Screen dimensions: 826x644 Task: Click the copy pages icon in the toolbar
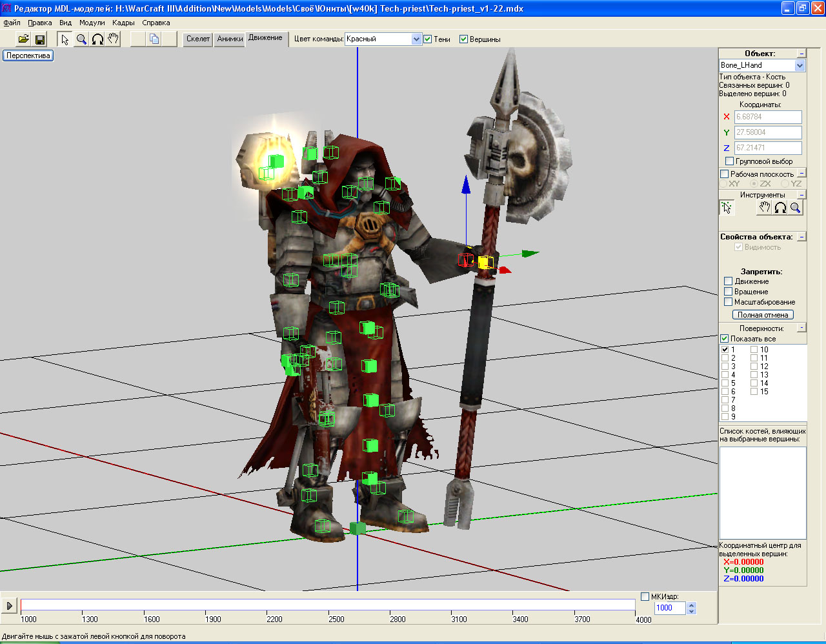click(154, 39)
